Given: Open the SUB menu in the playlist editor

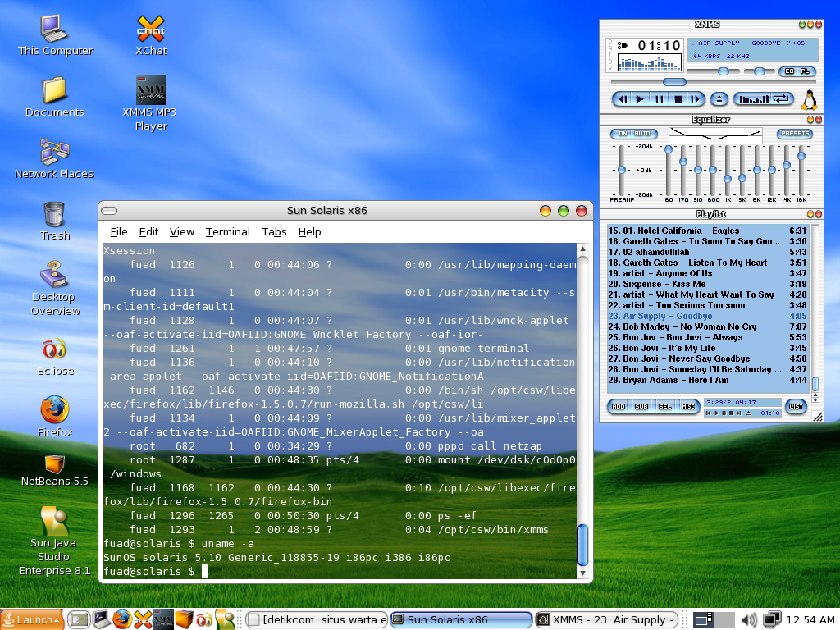Looking at the screenshot, I should pyautogui.click(x=641, y=406).
